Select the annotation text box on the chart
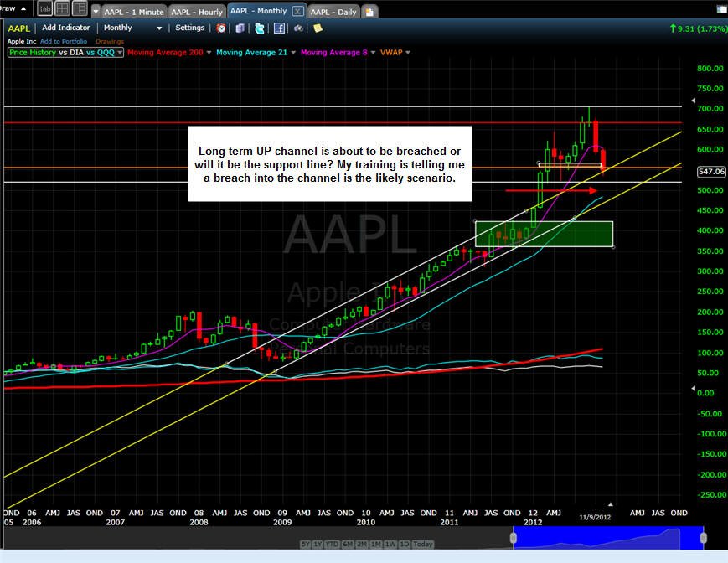The width and height of the screenshot is (728, 563). (x=330, y=164)
